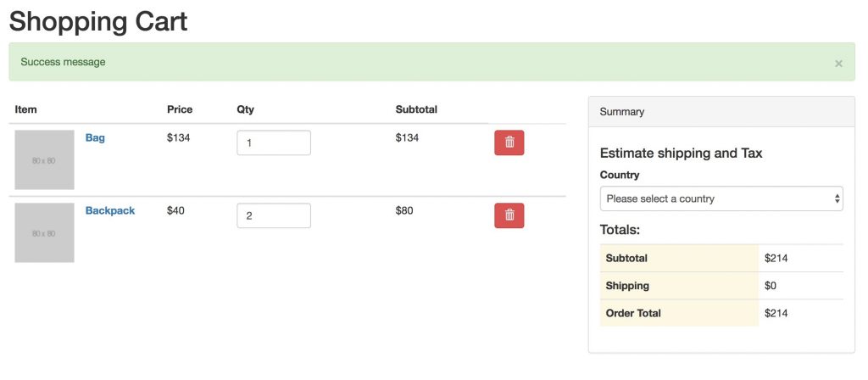Click the Shipping label in totals

click(x=626, y=286)
